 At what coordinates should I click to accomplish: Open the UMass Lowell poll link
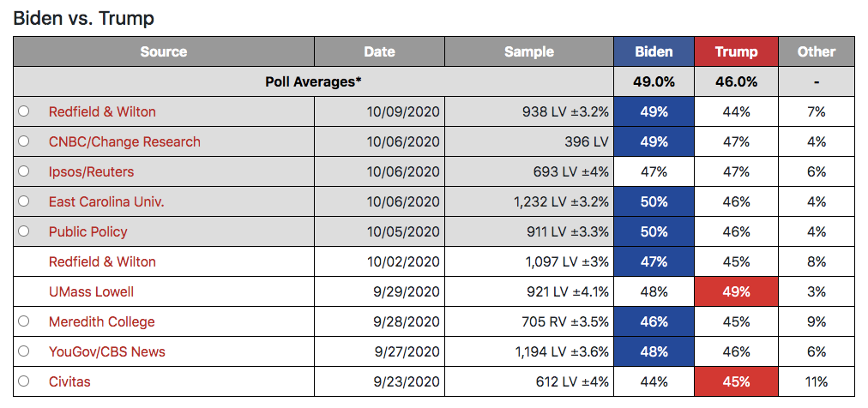(91, 291)
